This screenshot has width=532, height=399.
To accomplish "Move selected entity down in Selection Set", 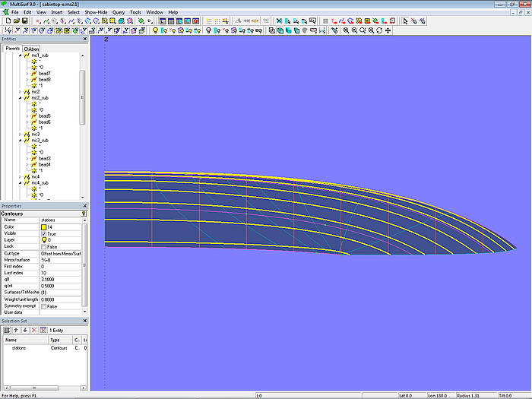I will [24, 330].
